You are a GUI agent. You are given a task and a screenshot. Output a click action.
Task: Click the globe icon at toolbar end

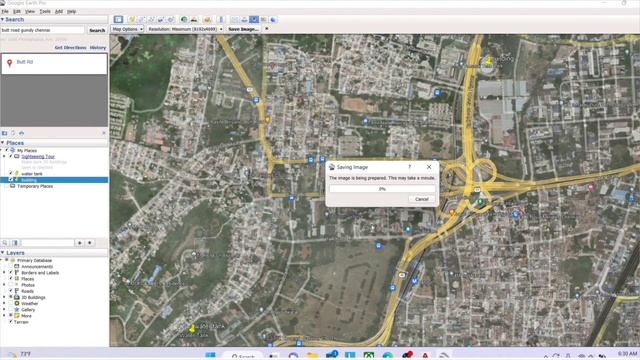273,19
